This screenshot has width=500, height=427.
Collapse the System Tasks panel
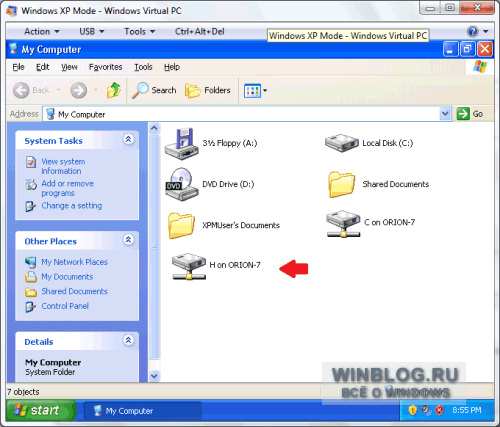pyautogui.click(x=129, y=139)
